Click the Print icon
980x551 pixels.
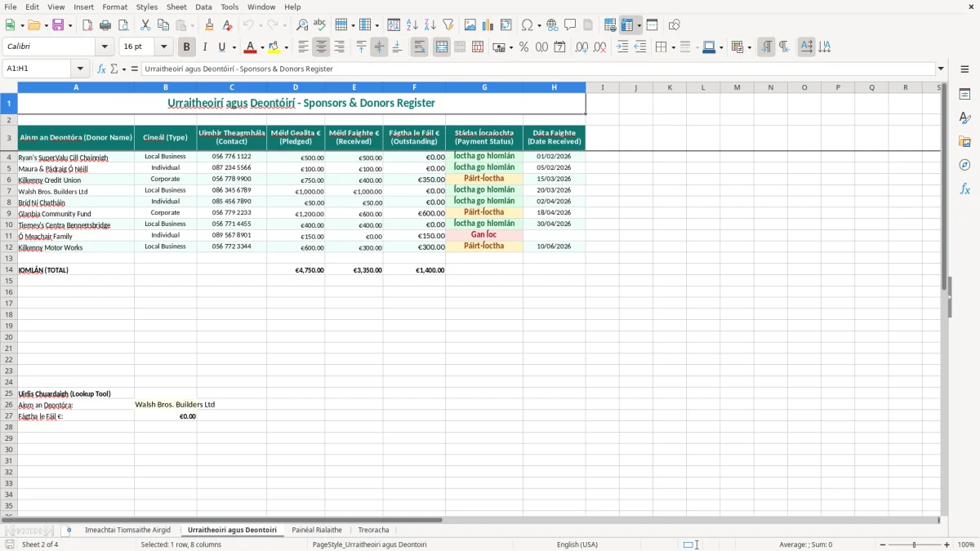(105, 25)
